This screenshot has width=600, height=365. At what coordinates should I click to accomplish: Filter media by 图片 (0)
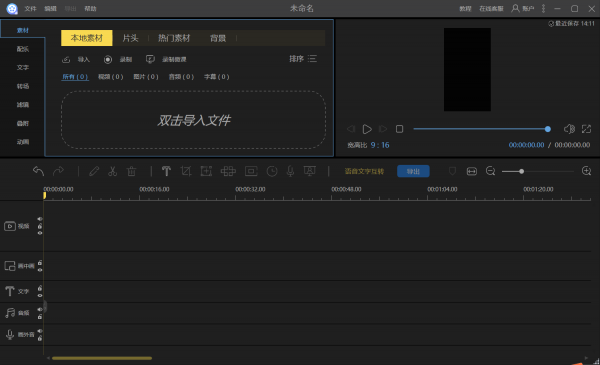coord(146,77)
